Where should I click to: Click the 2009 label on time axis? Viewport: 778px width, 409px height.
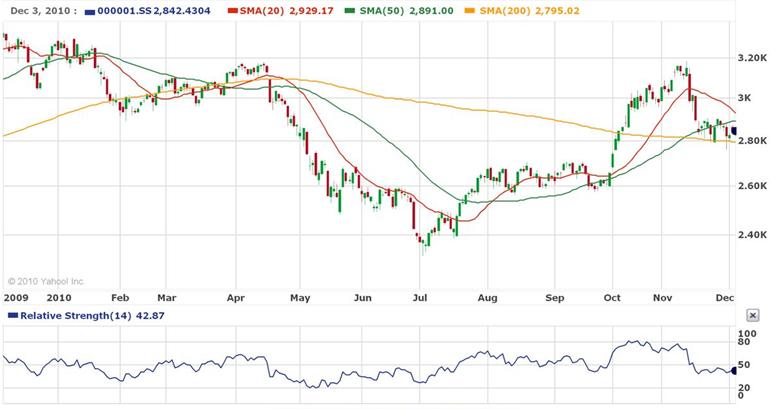(x=16, y=297)
